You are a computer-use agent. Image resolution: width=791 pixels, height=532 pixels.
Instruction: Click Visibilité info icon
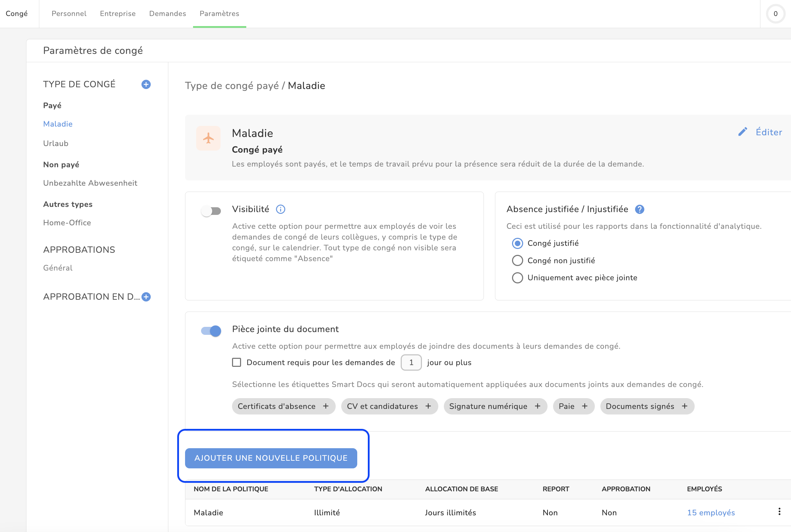[280, 209]
